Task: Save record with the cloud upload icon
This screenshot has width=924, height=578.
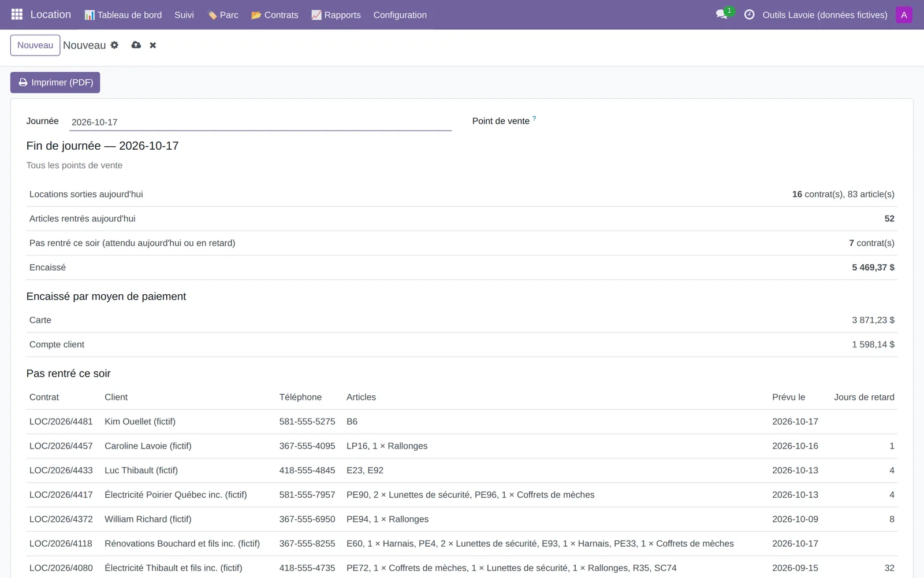Action: click(136, 45)
